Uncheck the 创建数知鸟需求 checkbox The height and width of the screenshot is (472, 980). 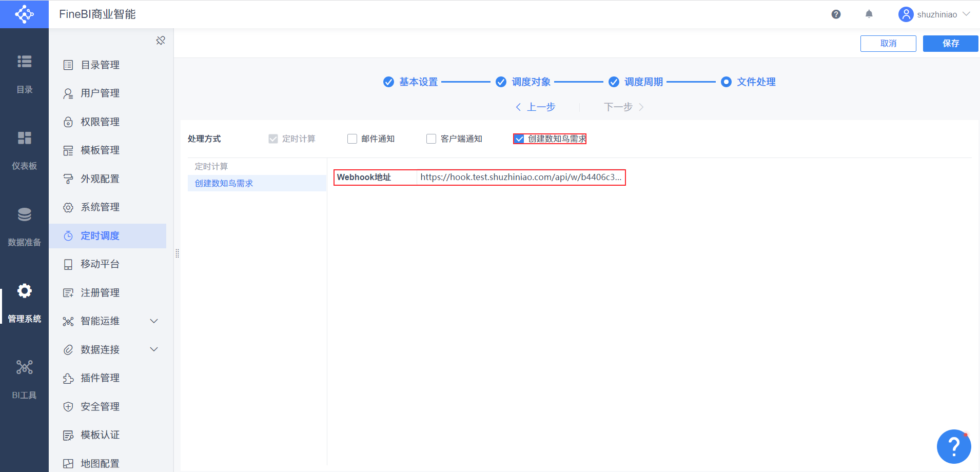(x=519, y=139)
